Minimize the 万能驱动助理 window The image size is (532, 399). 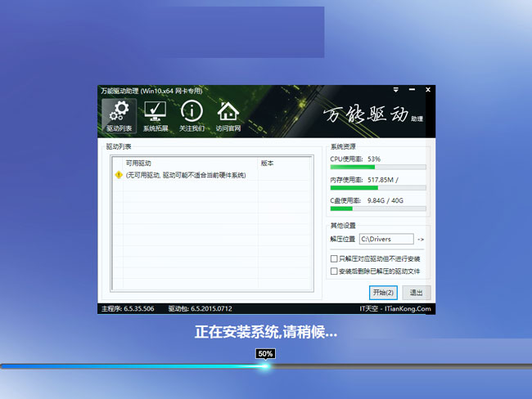[412, 90]
